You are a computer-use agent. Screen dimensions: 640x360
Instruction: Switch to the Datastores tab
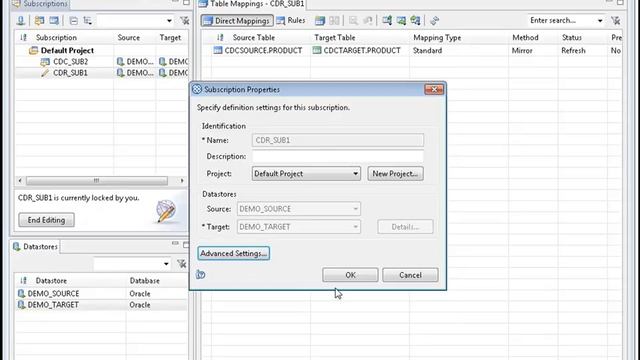pos(35,247)
